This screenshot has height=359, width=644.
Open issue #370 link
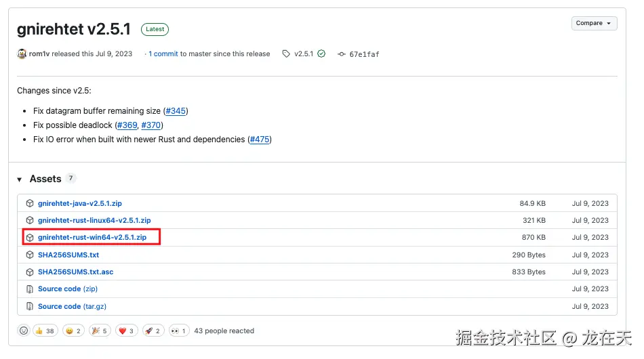coord(150,125)
